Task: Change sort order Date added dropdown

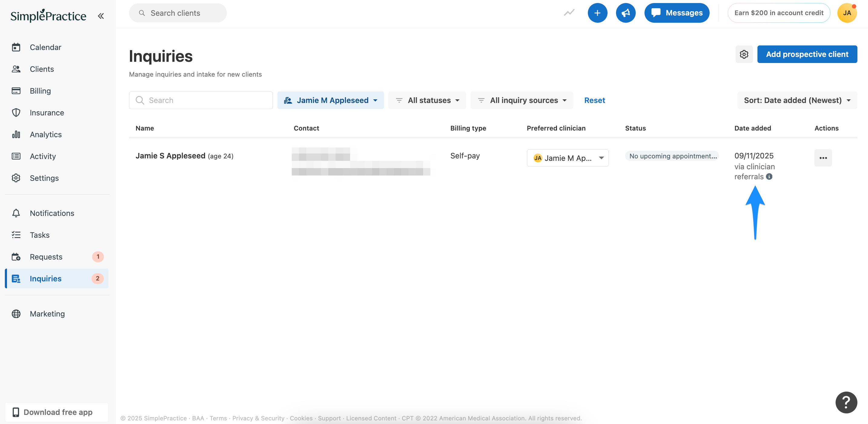Action: 797,100
